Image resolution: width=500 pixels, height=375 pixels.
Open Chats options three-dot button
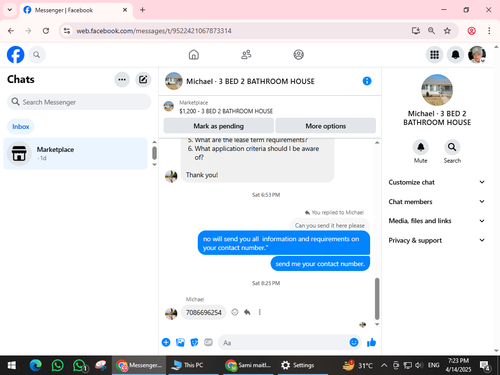tap(122, 80)
